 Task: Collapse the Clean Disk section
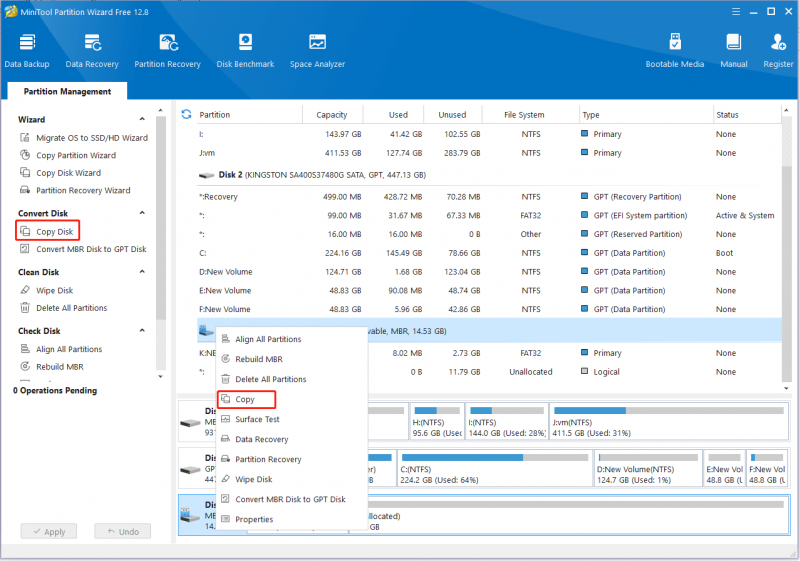(142, 271)
